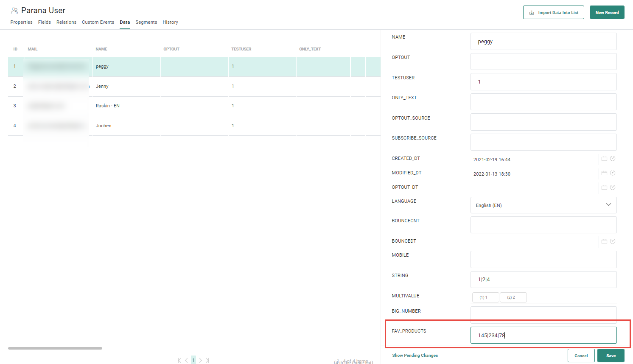Go to previous page in pagination

pos(186,360)
